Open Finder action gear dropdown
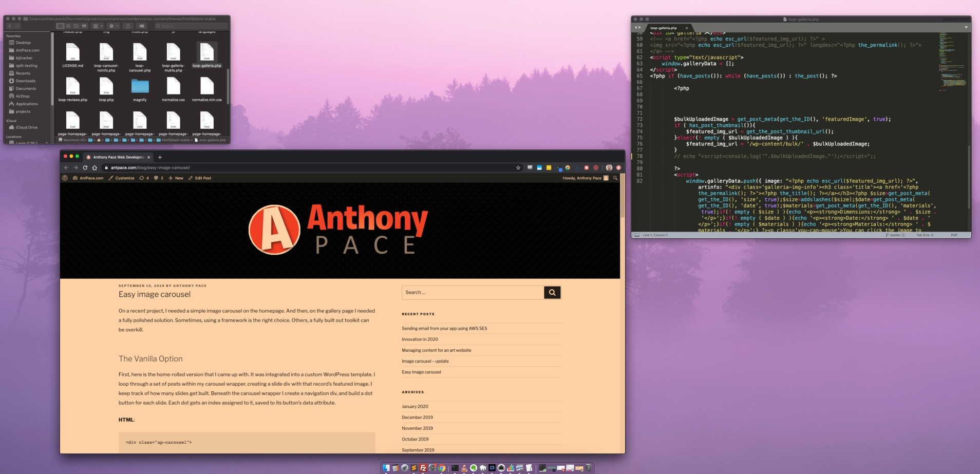This screenshot has width=980, height=474. [114, 26]
